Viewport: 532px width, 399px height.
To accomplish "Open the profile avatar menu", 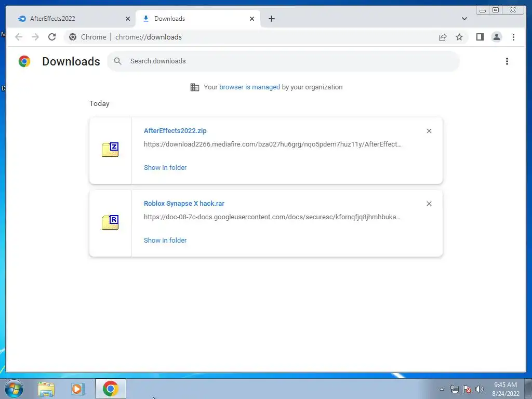I will (x=496, y=37).
